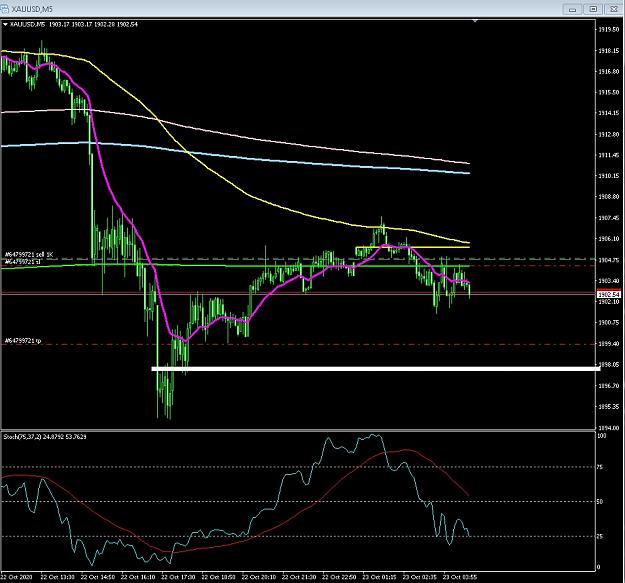
Task: Restore the XAUUSD,M5 chart window
Action: click(x=593, y=9)
